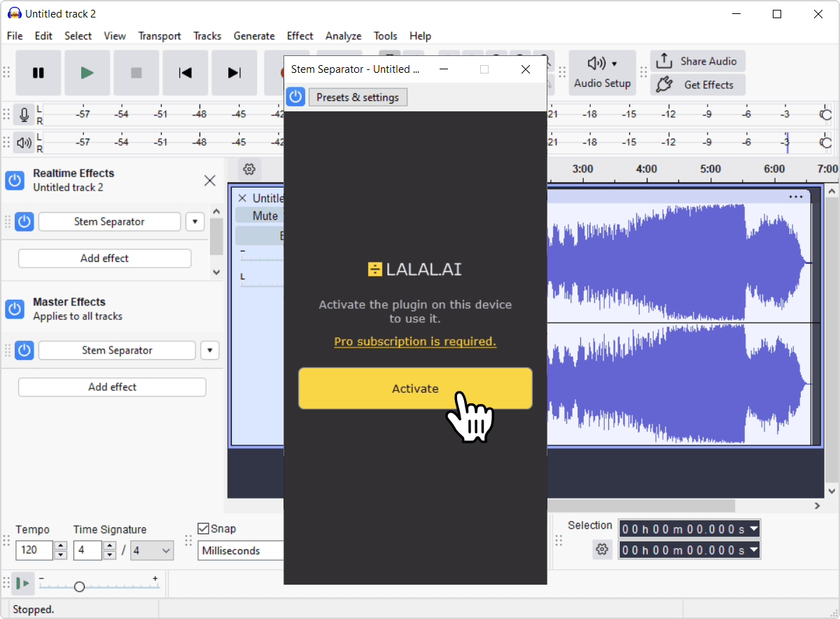Add effect to Untitled track 2
Image resolution: width=840 pixels, height=619 pixels.
point(104,258)
